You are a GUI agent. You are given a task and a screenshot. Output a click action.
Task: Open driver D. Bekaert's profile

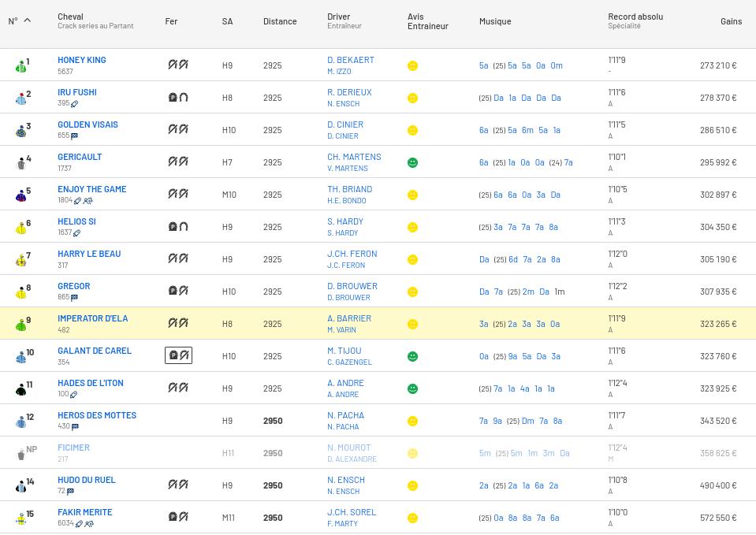click(351, 60)
